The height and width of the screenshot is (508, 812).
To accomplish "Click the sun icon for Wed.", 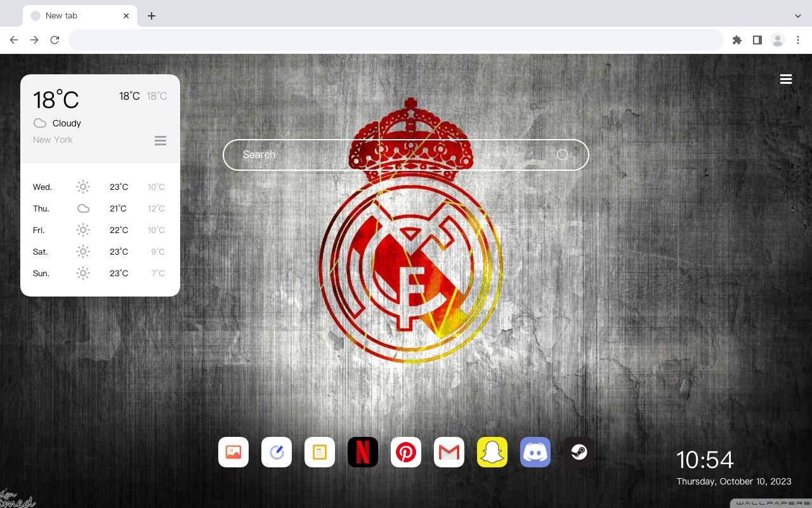I will pyautogui.click(x=83, y=187).
